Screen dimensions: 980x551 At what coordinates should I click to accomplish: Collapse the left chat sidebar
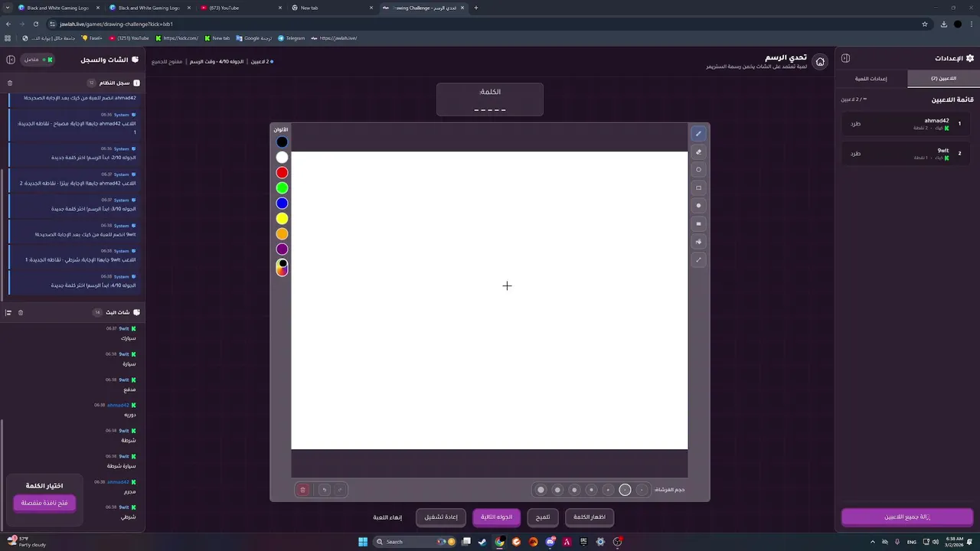click(x=11, y=60)
